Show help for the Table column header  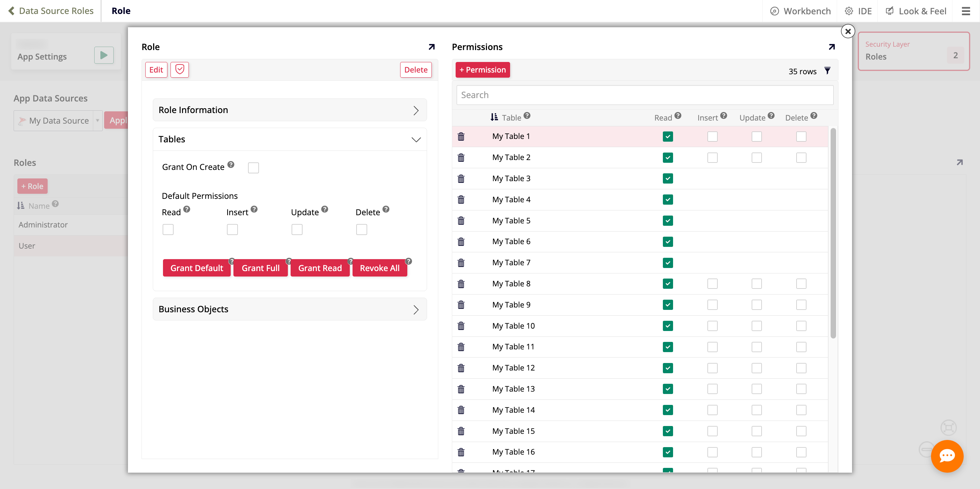(x=527, y=115)
